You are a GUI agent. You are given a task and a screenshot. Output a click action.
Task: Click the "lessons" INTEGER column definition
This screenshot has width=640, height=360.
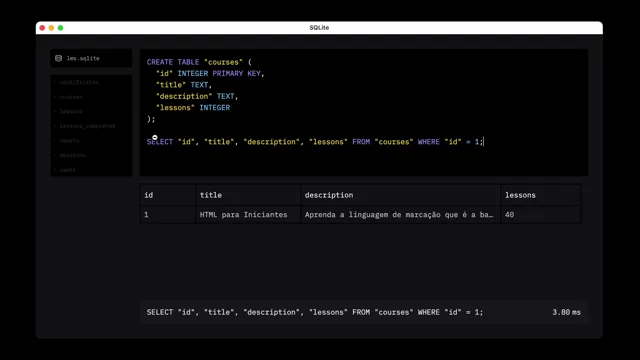tap(193, 108)
